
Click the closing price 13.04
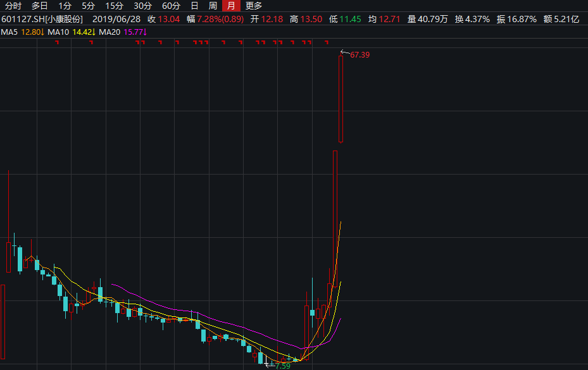[169, 19]
